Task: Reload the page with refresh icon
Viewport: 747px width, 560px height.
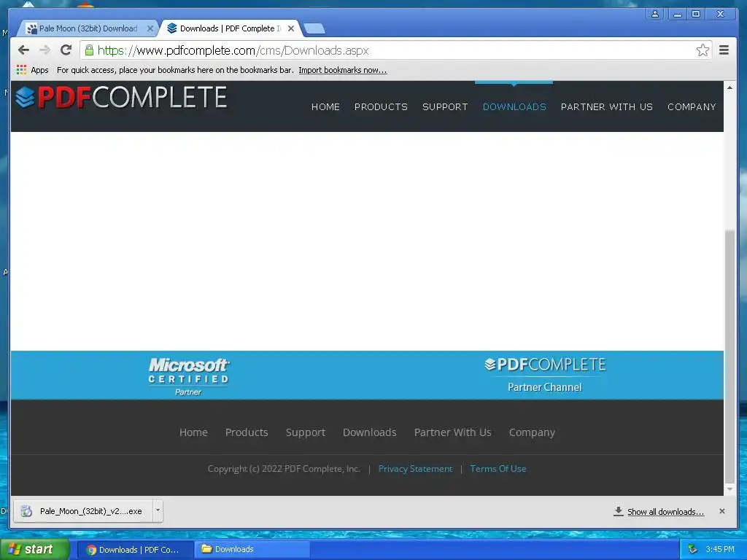Action: tap(66, 50)
